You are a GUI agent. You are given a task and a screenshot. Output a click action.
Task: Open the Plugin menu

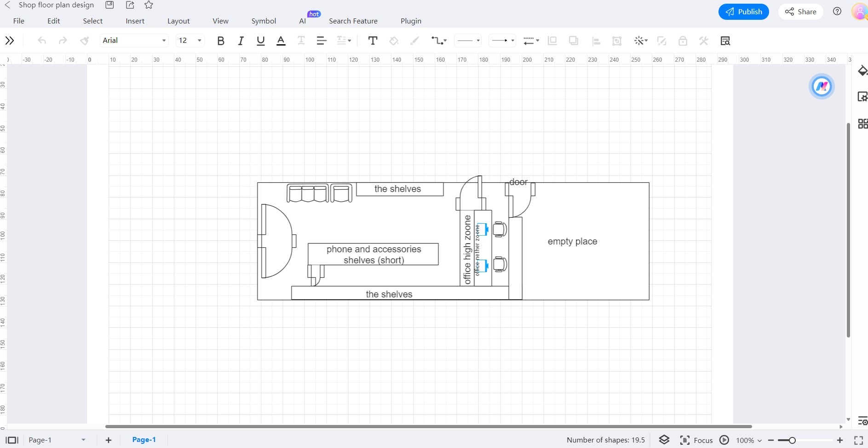pyautogui.click(x=411, y=21)
